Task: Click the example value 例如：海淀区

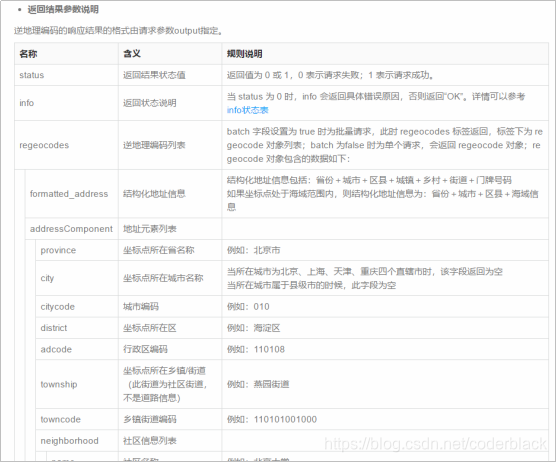Action: click(x=254, y=328)
